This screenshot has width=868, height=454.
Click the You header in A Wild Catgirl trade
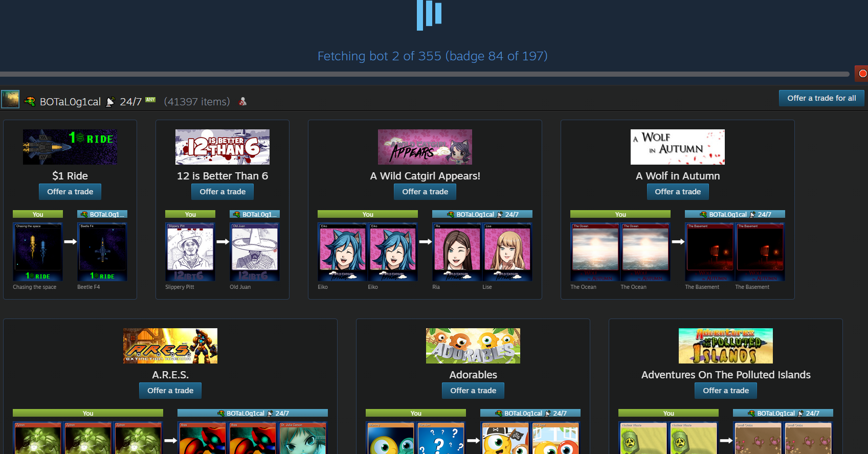coord(368,214)
